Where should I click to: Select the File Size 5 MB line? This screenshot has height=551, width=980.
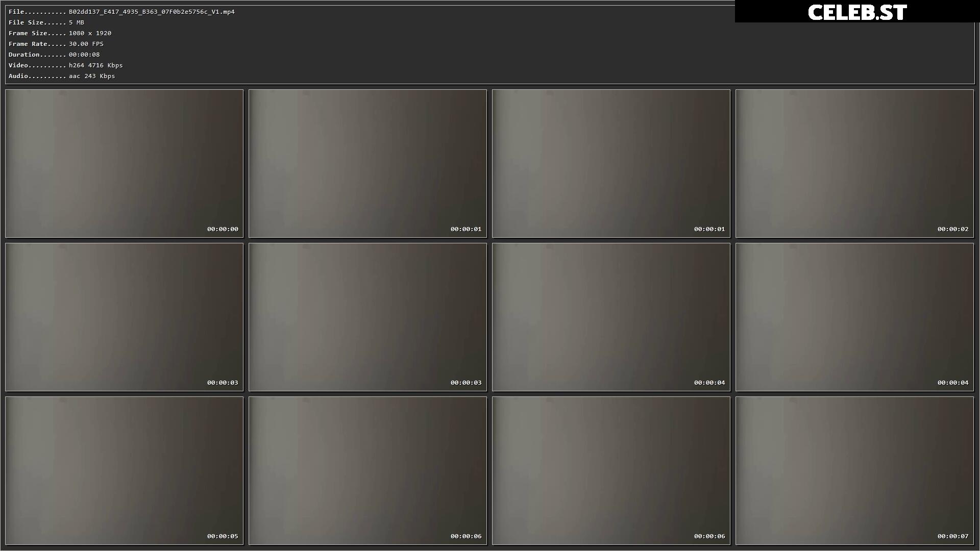coord(46,22)
